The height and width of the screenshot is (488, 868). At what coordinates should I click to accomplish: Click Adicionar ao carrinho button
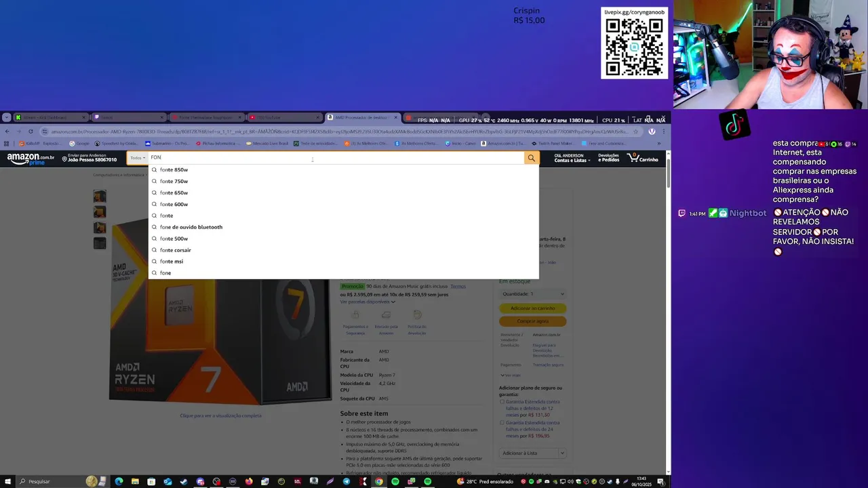532,308
